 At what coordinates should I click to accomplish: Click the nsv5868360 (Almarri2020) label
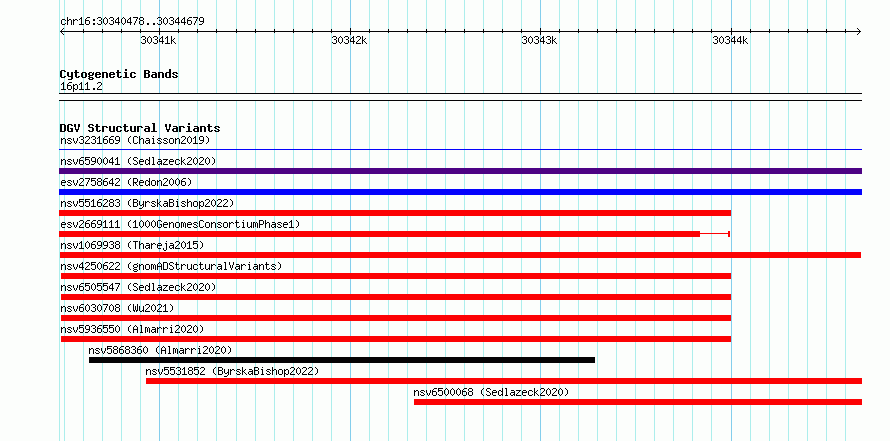click(160, 350)
